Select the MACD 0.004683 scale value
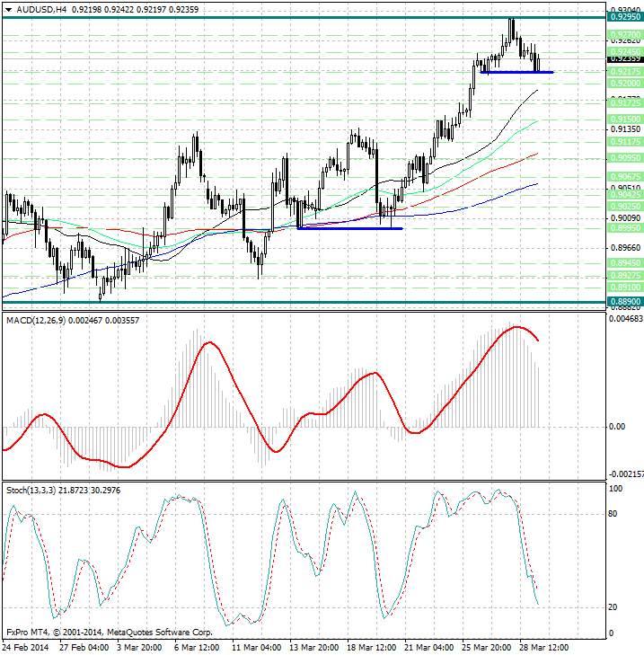644x655 pixels. pos(626,319)
